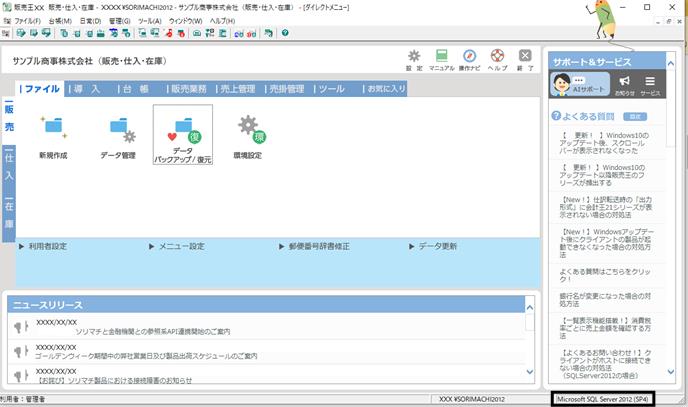Open news ソリマチ製品における接続障害のお知らせ
Viewport: 688px width, 407px height.
click(x=114, y=380)
